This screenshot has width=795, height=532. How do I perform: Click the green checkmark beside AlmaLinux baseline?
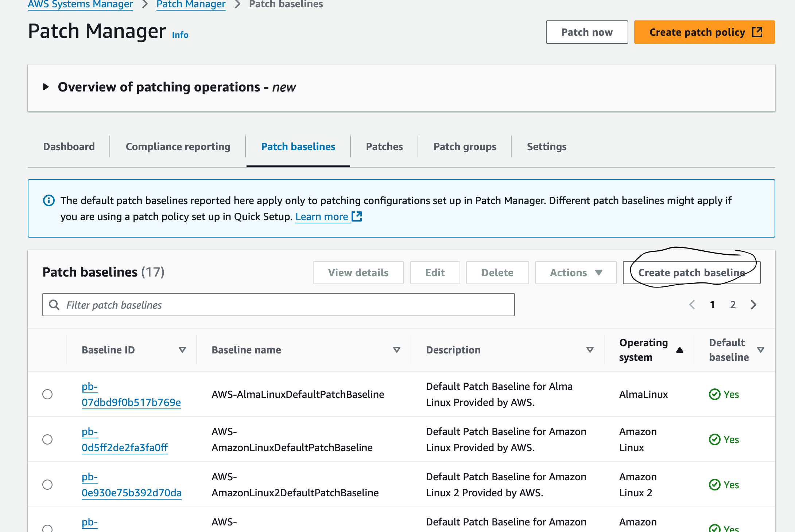[715, 394]
